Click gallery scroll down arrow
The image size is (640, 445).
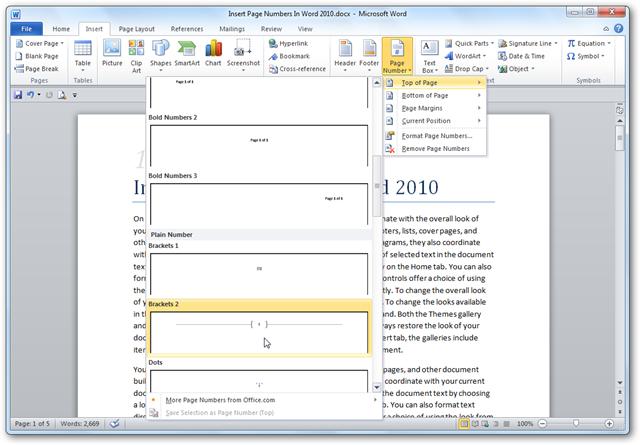coord(376,387)
